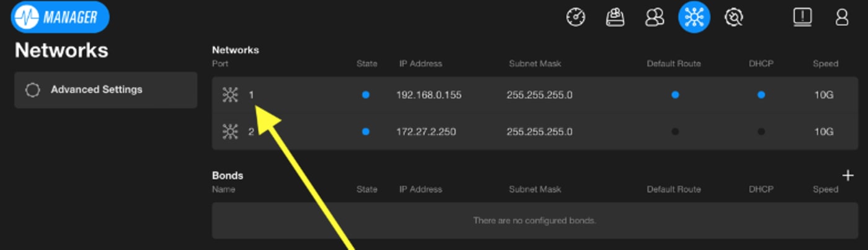
Task: Select the active Networks icon in the top bar
Action: [x=694, y=17]
